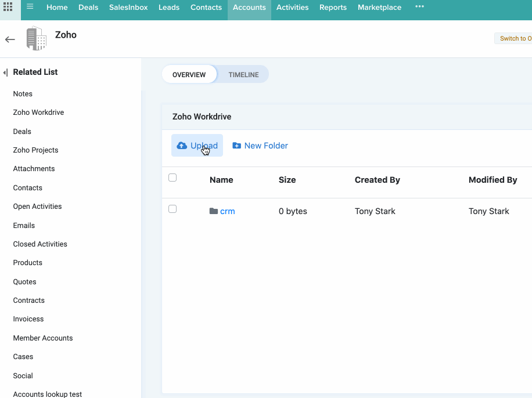
Task: Click the Zoho Workdrive section title
Action: (202, 117)
